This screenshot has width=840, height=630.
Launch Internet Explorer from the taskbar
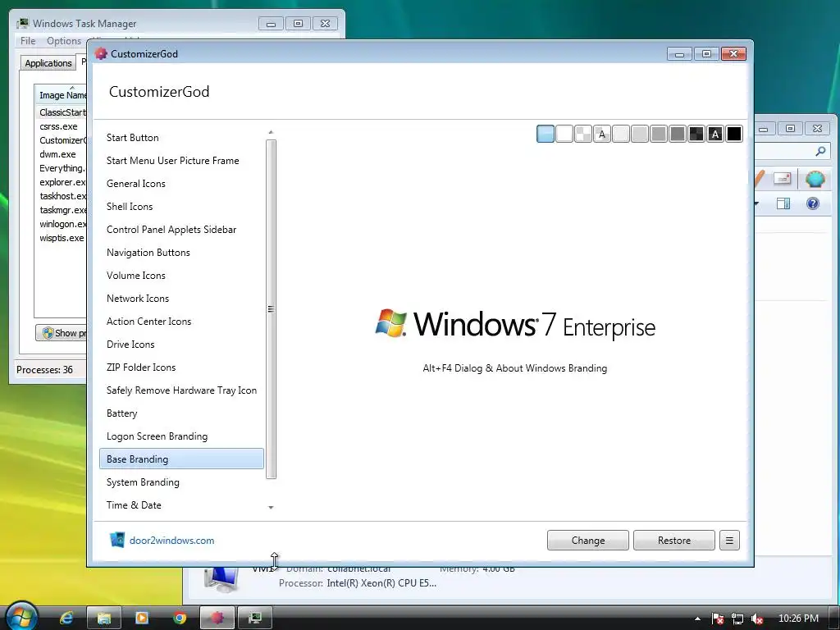(66, 619)
